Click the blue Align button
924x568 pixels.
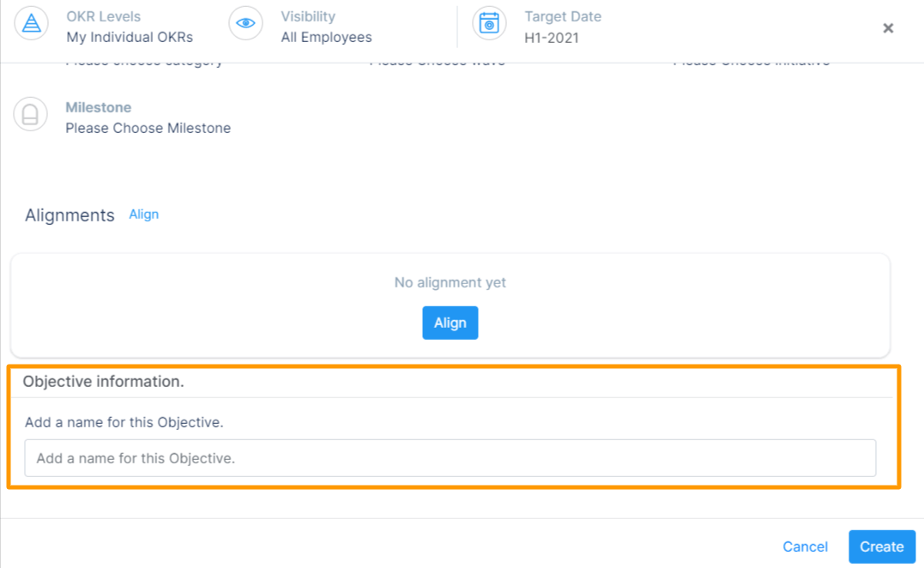coord(450,323)
